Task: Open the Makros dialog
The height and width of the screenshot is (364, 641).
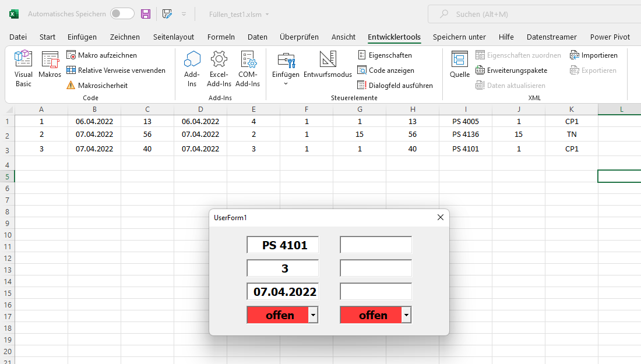Action: (50, 65)
